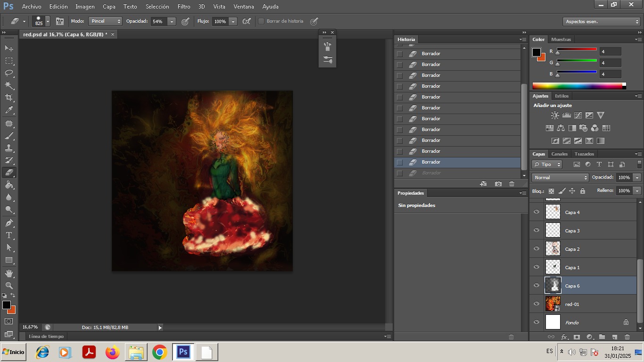The height and width of the screenshot is (362, 644).
Task: Click the foreground color swatch in toolbox
Action: point(6,305)
